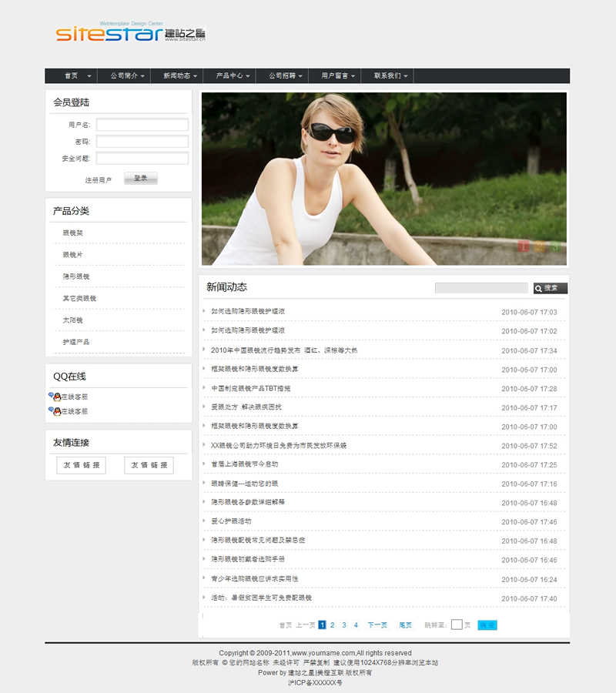This screenshot has width=616, height=693.
Task: Switch to banner slide 2 indicator
Action: click(x=540, y=247)
